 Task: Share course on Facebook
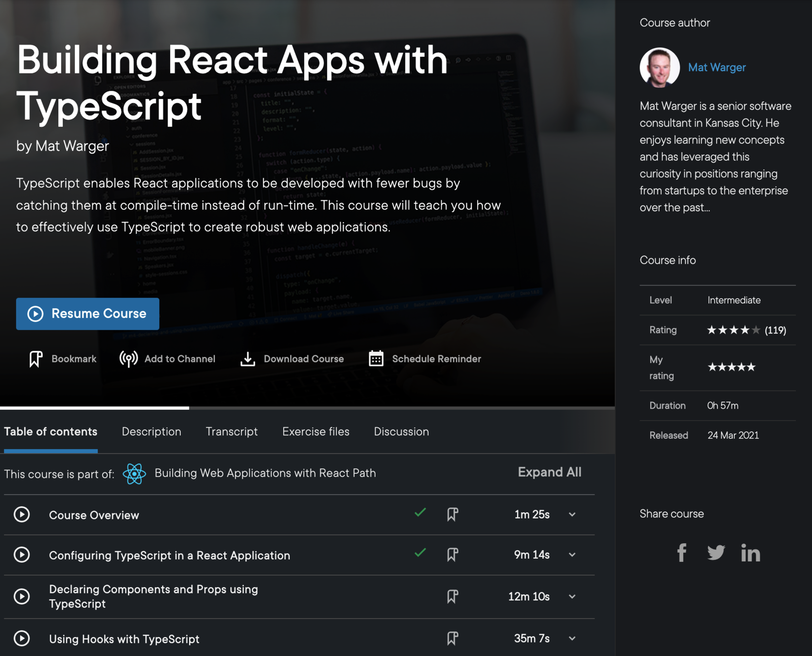(682, 552)
